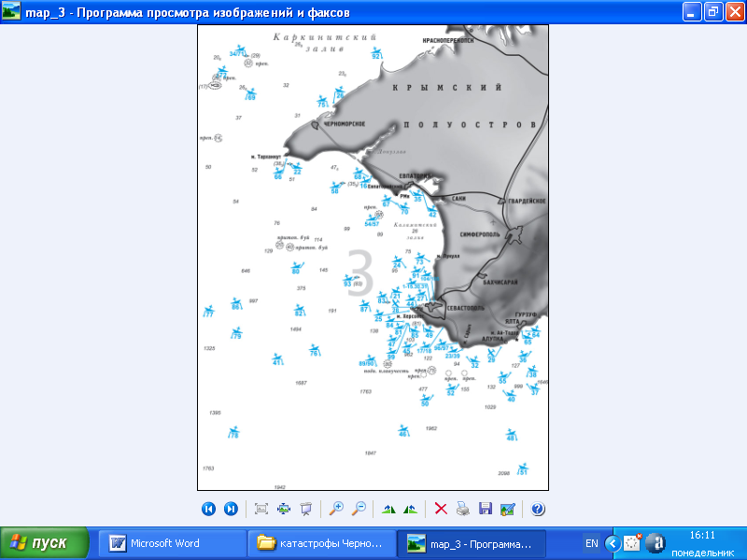Minimize the image viewer window
The width and height of the screenshot is (747, 560).
pos(691,12)
